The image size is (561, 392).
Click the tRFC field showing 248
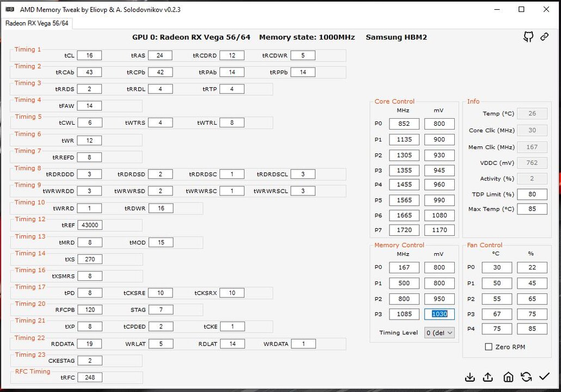(x=90, y=377)
